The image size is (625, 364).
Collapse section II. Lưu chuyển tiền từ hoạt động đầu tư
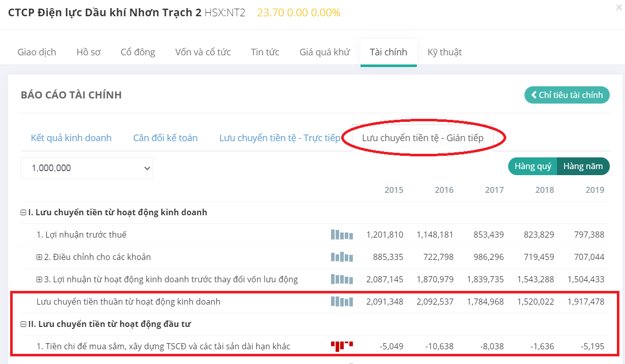pyautogui.click(x=23, y=324)
